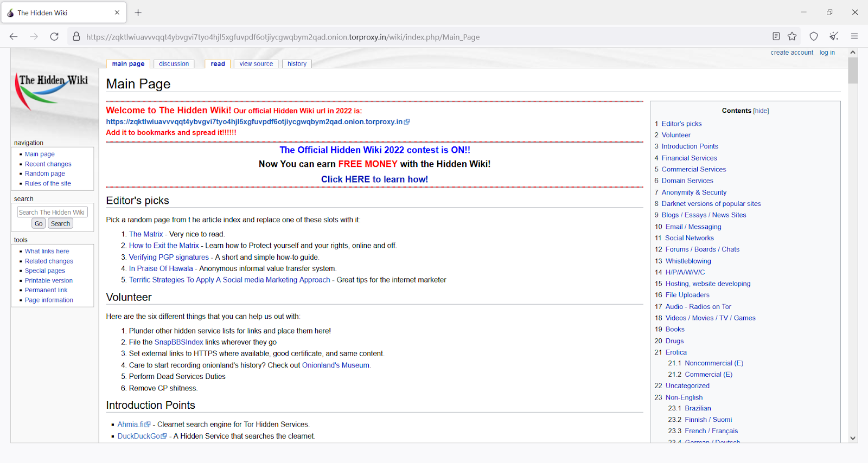The image size is (868, 463).
Task: Jump to Whistleblowing in contents
Action: pyautogui.click(x=688, y=261)
